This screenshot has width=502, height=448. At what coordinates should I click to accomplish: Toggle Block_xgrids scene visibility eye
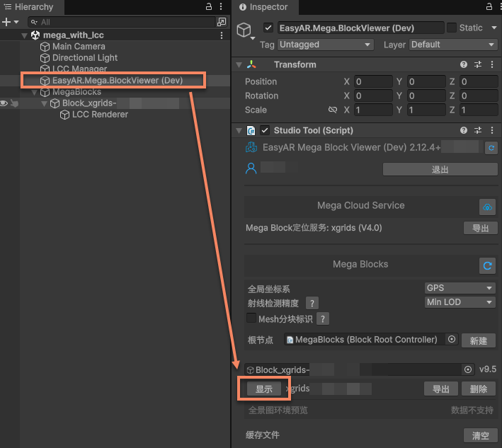click(x=4, y=103)
